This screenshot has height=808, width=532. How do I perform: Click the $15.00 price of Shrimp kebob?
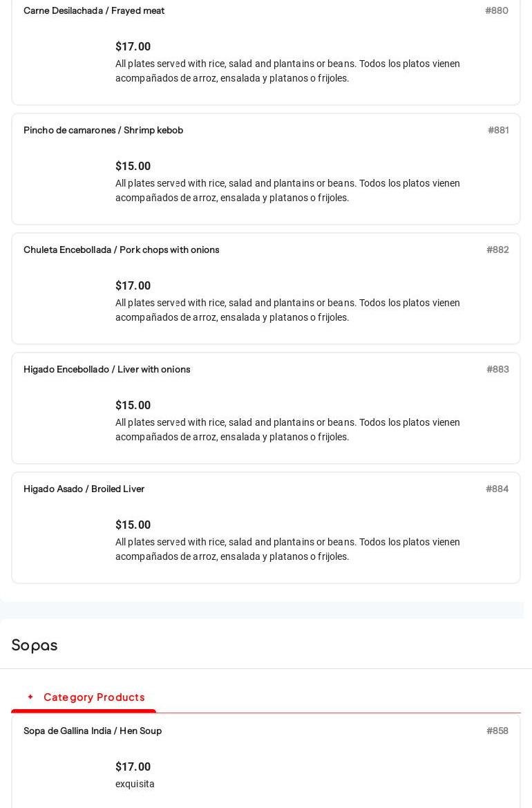[133, 166]
